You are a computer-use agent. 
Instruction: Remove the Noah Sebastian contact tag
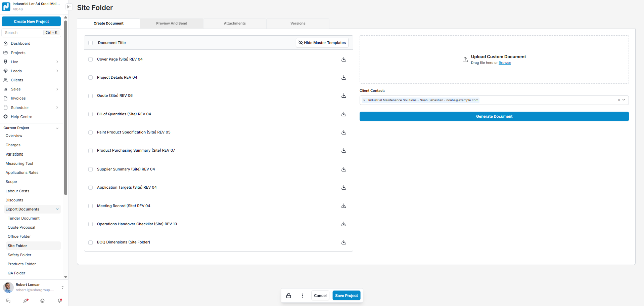coord(364,100)
